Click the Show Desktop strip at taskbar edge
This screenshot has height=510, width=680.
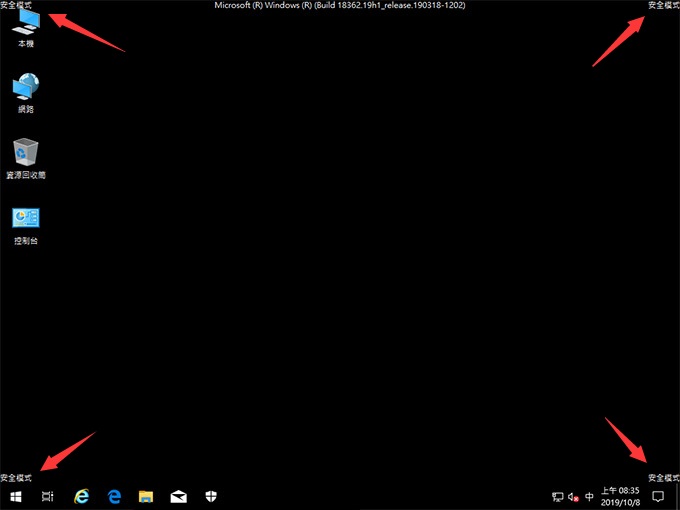[x=677, y=496]
